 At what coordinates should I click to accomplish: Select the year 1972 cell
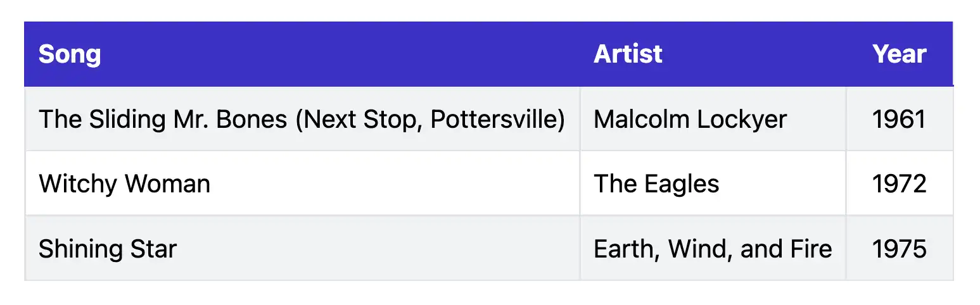(899, 184)
